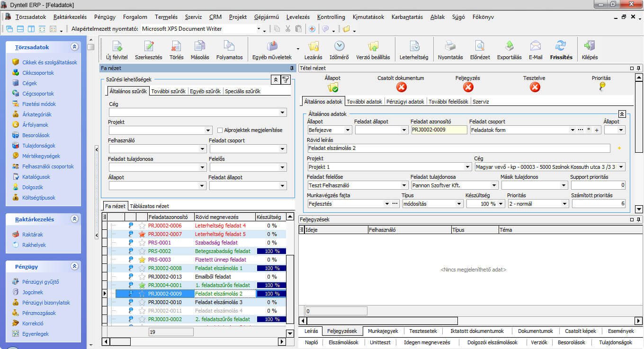Start the Időmérő timer tool
Viewport: 644px width, 349px height.
339,46
